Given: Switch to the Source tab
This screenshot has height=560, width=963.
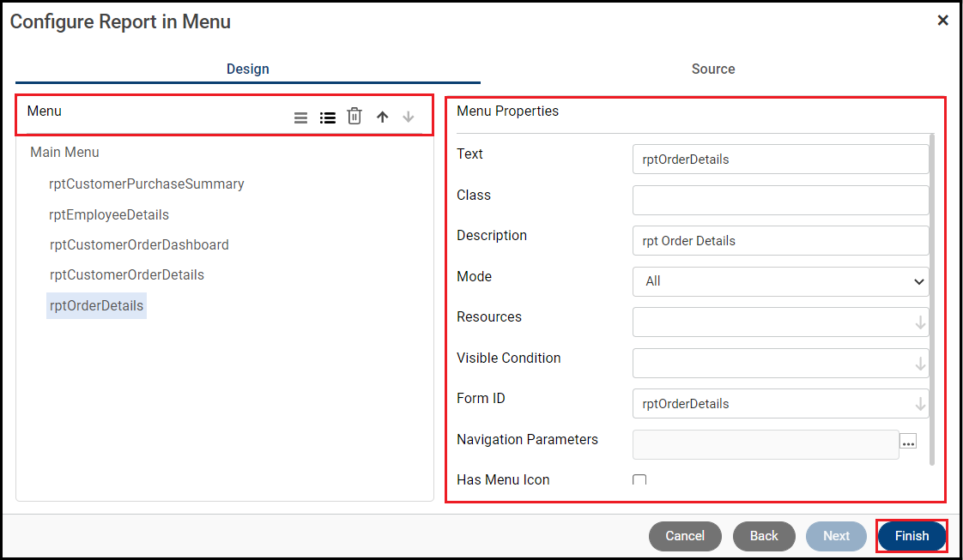Looking at the screenshot, I should click(x=713, y=69).
